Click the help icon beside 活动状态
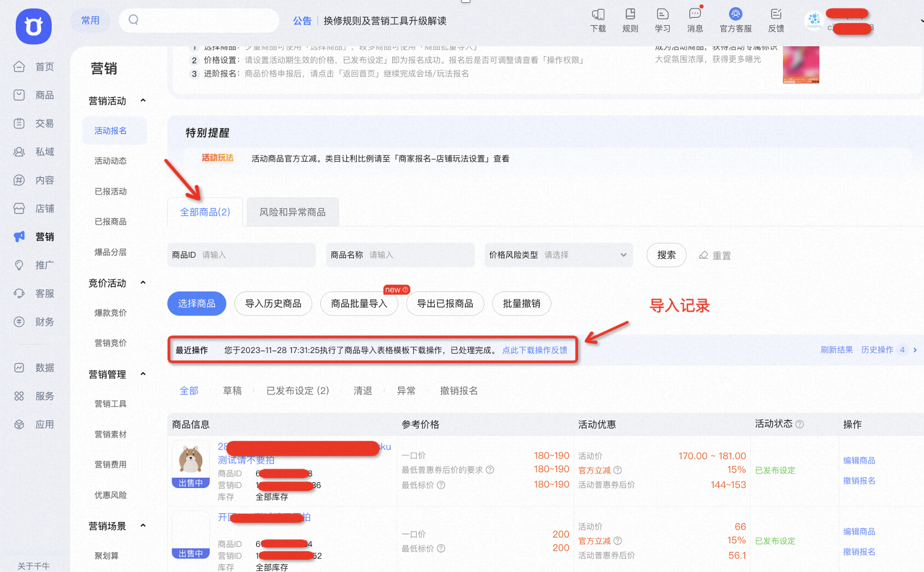Screen dimensions: 924x572 [800, 424]
